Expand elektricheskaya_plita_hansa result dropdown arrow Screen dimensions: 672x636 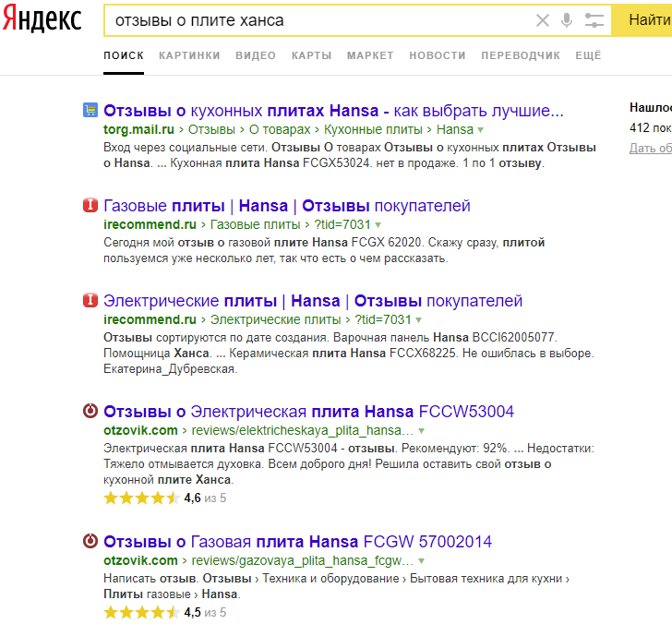coord(421,431)
